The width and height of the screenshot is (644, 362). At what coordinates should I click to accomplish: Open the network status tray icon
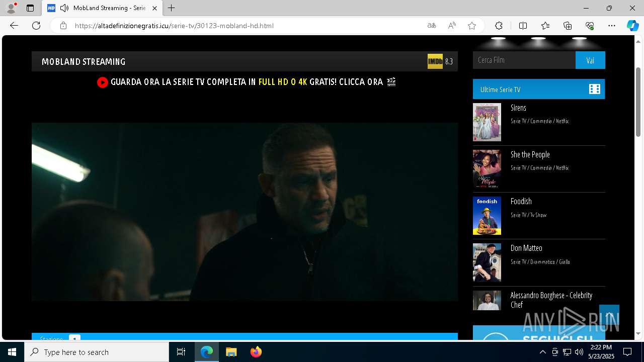click(x=567, y=352)
